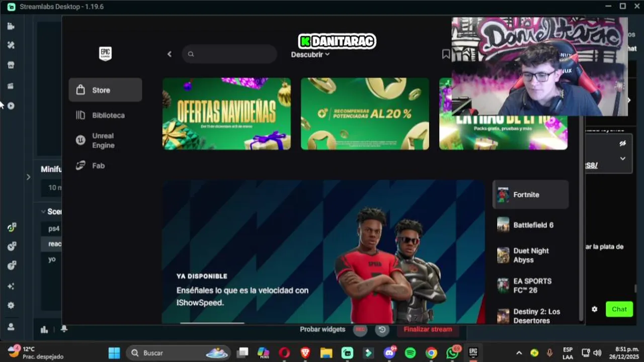
Task: Click the REC record button
Action: pyautogui.click(x=360, y=330)
